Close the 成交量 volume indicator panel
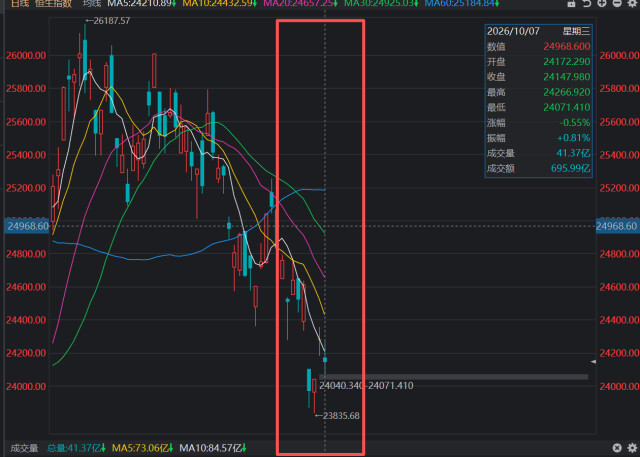The width and height of the screenshot is (640, 457). tap(617, 448)
